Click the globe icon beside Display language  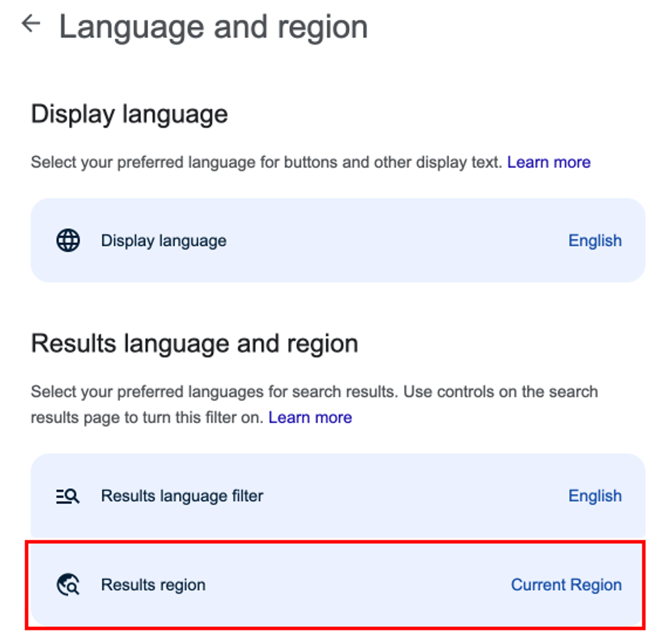point(67,240)
